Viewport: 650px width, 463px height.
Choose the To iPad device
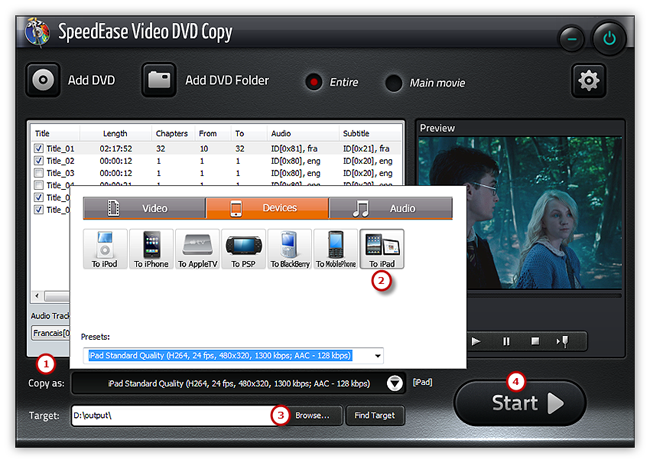(x=382, y=249)
